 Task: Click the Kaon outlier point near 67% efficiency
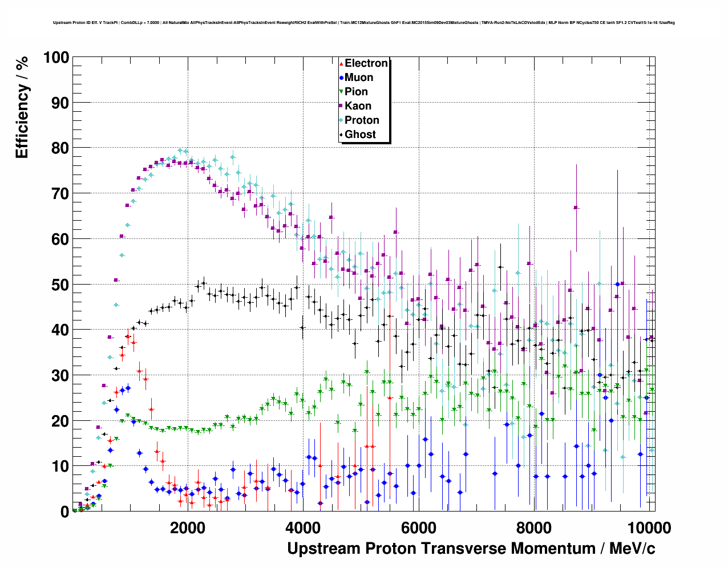576,208
